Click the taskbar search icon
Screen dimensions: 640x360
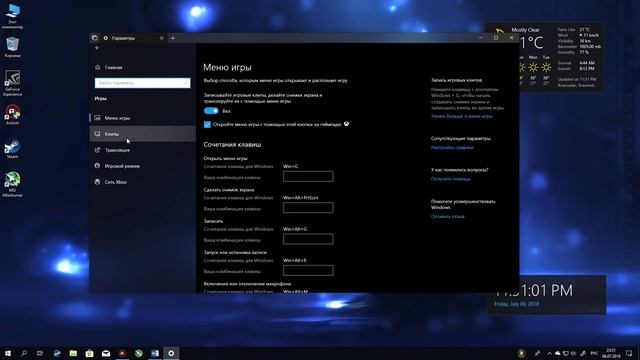tap(24, 353)
